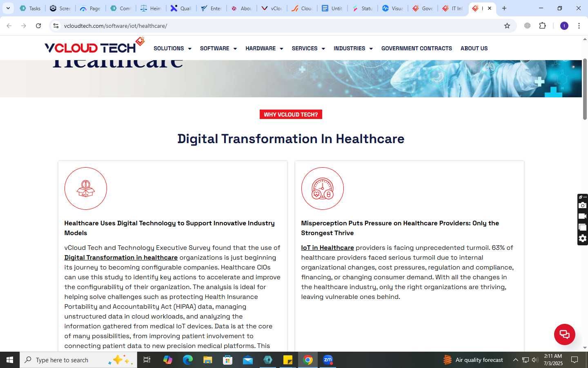Bookmark this page with the star icon
The image size is (588, 368).
tap(507, 26)
